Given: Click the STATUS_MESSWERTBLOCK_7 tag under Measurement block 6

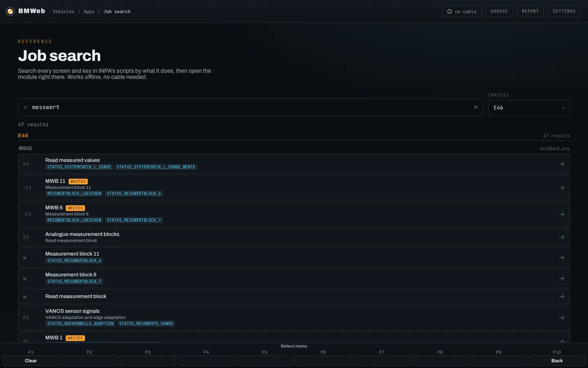Looking at the screenshot, I should coord(74,281).
